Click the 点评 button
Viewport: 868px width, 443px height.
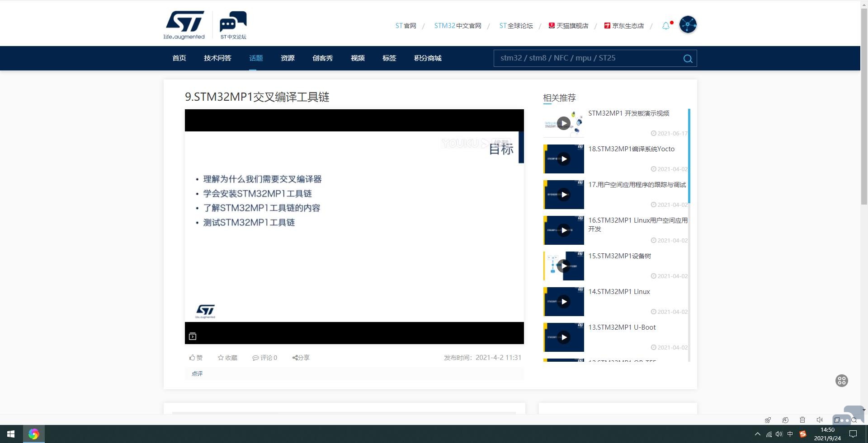197,373
